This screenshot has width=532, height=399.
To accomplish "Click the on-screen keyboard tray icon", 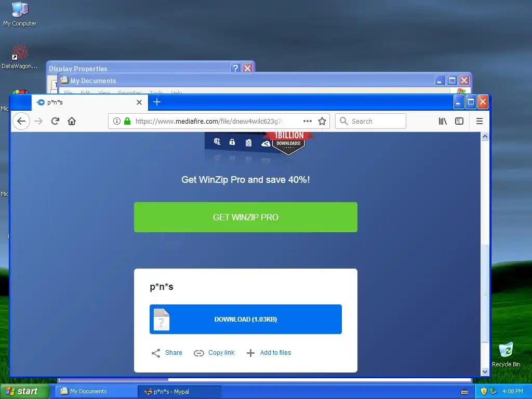I will pyautogui.click(x=464, y=392).
